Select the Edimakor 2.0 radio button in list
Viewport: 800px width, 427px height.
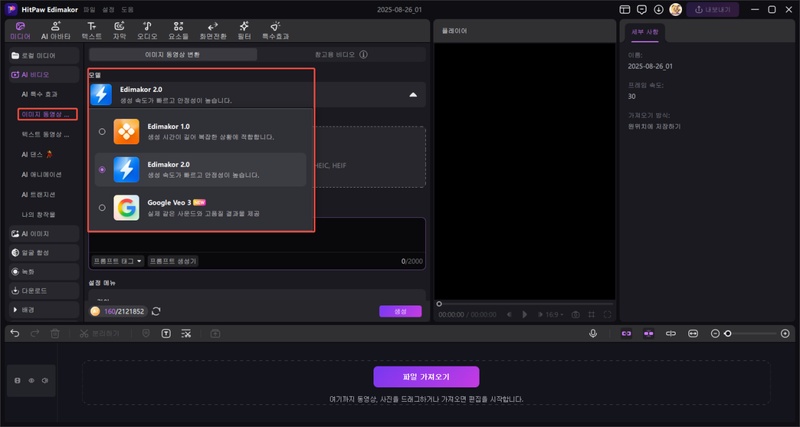point(102,170)
